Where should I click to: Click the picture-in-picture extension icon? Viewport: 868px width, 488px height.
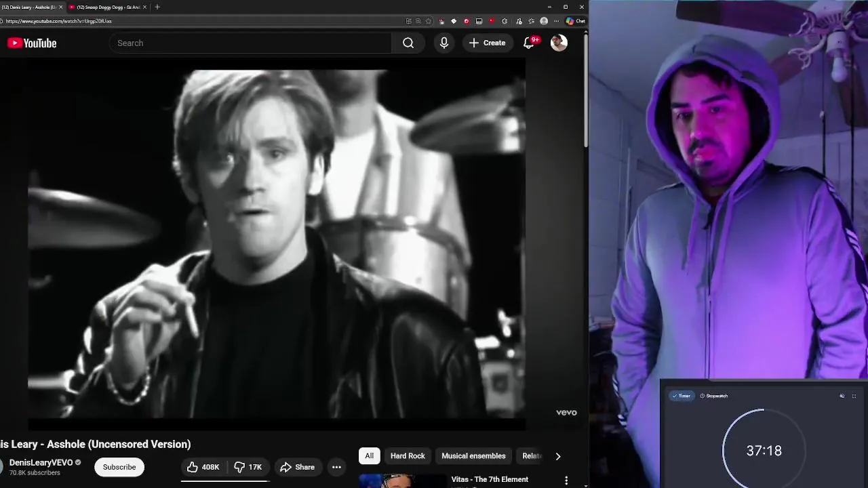pos(479,21)
